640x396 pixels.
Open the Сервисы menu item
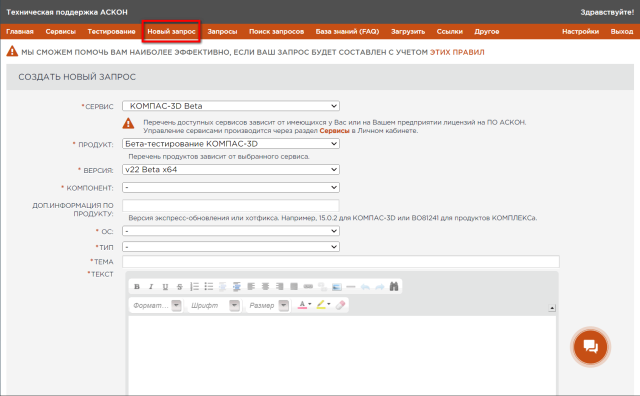coord(61,31)
